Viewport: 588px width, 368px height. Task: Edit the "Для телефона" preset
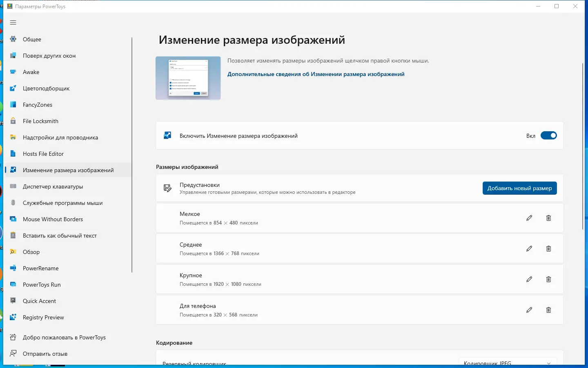click(x=529, y=310)
